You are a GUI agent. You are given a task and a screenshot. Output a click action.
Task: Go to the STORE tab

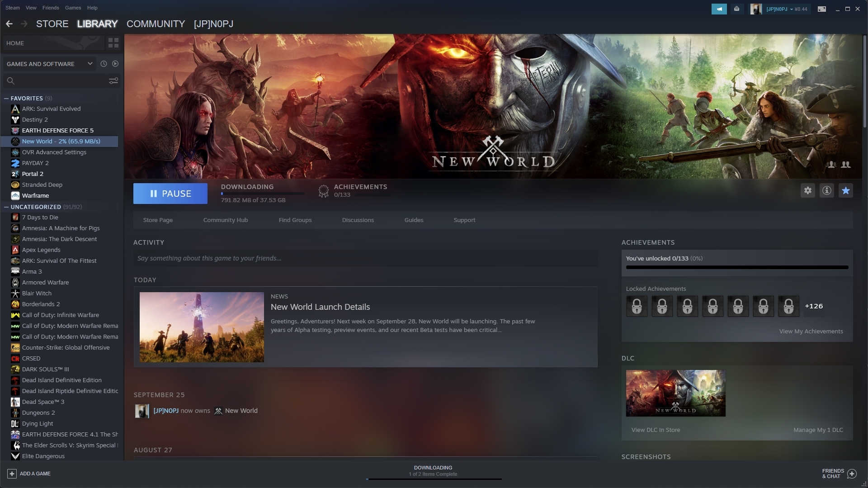(52, 24)
